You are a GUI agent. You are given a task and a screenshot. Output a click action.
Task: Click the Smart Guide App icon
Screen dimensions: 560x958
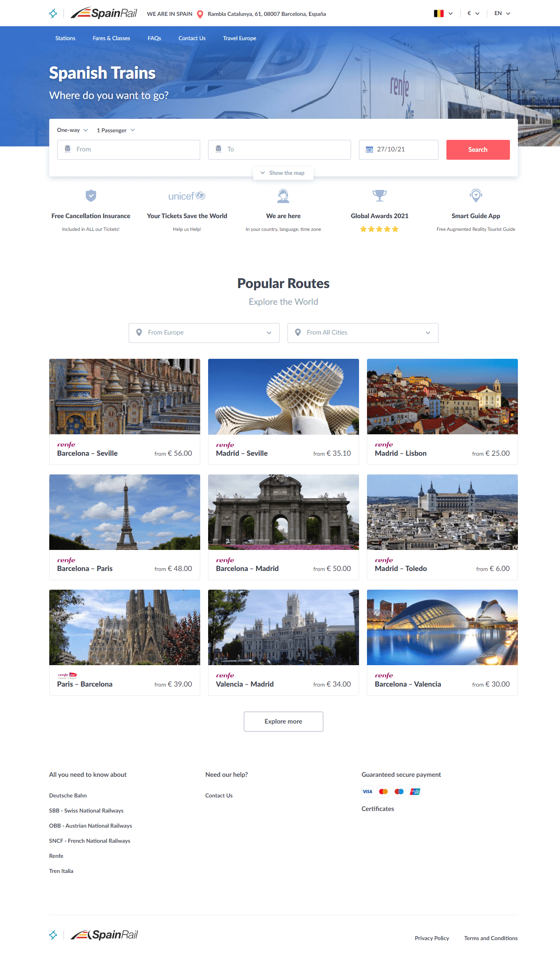(476, 195)
